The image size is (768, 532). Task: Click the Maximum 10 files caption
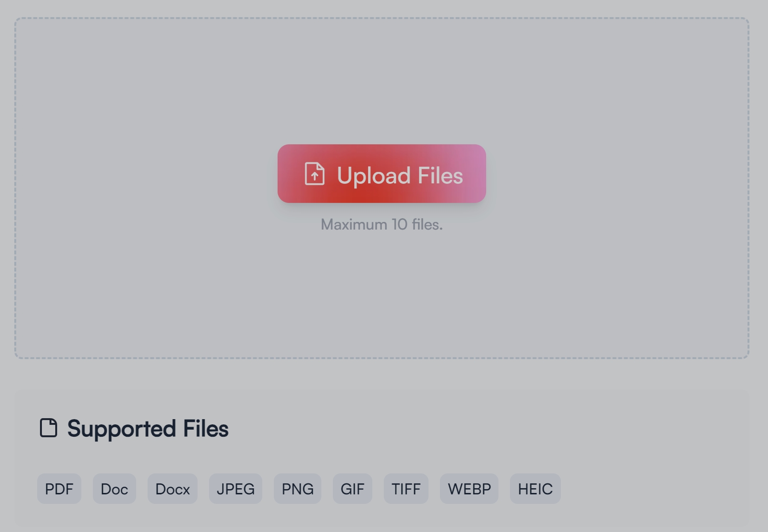[382, 224]
